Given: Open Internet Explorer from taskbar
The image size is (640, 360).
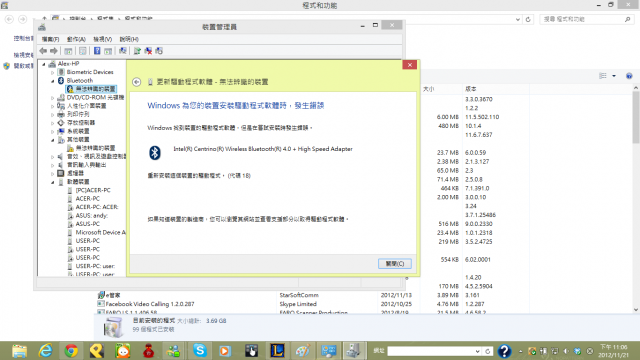Looking at the screenshot, I should (45, 351).
